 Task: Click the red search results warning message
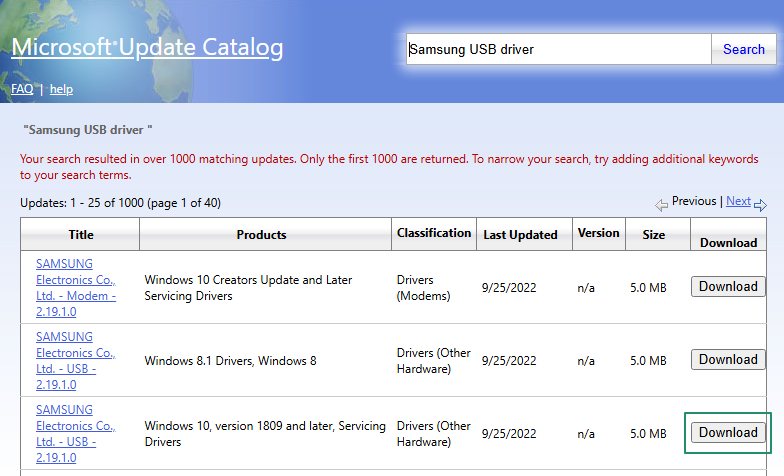(x=389, y=166)
